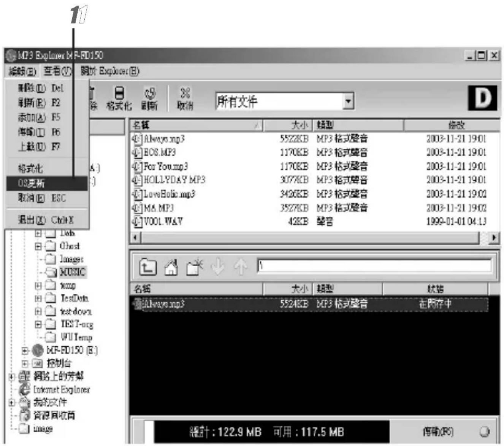Click the home folder icon
Viewport: 504px width, 446px height.
(171, 267)
